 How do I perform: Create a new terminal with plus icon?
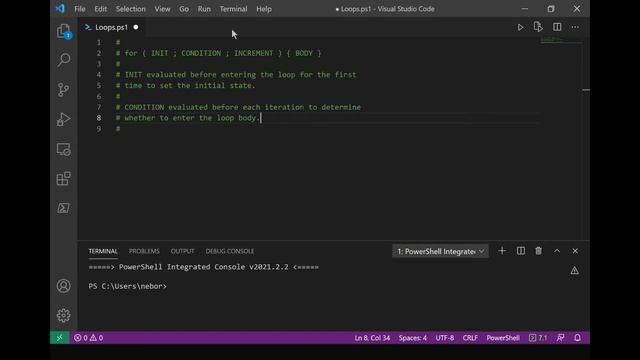point(502,251)
